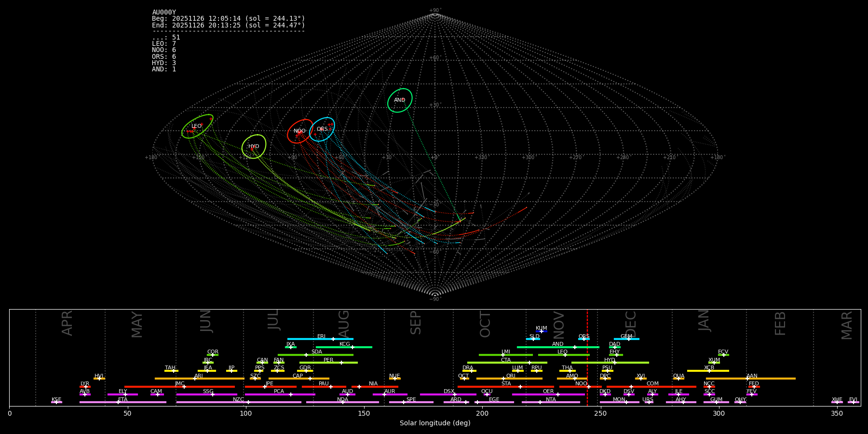Click the PER shower label in timeline
The height and width of the screenshot is (434, 868).
pos(328,360)
